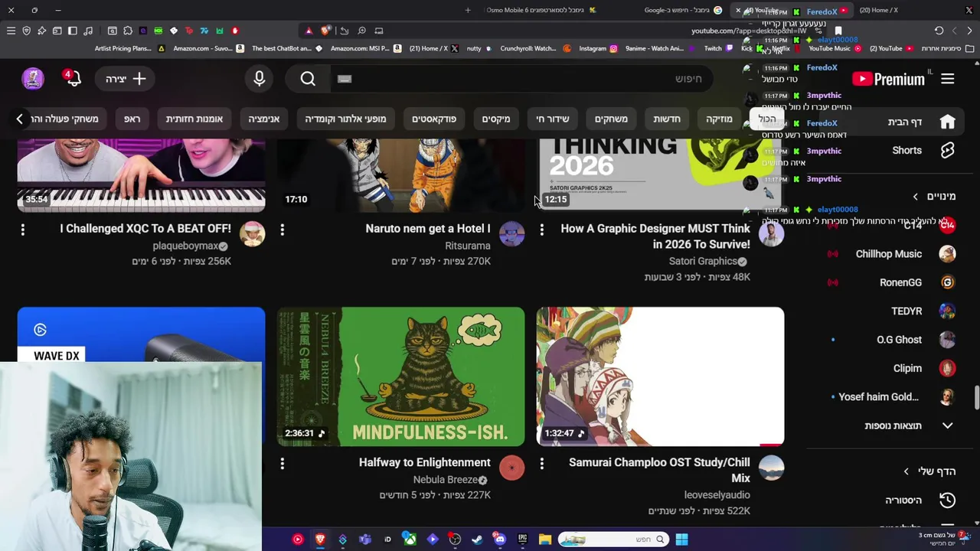This screenshot has height=551, width=980.
Task: Open options menu for Halfway to Enlightenment
Action: pos(282,463)
